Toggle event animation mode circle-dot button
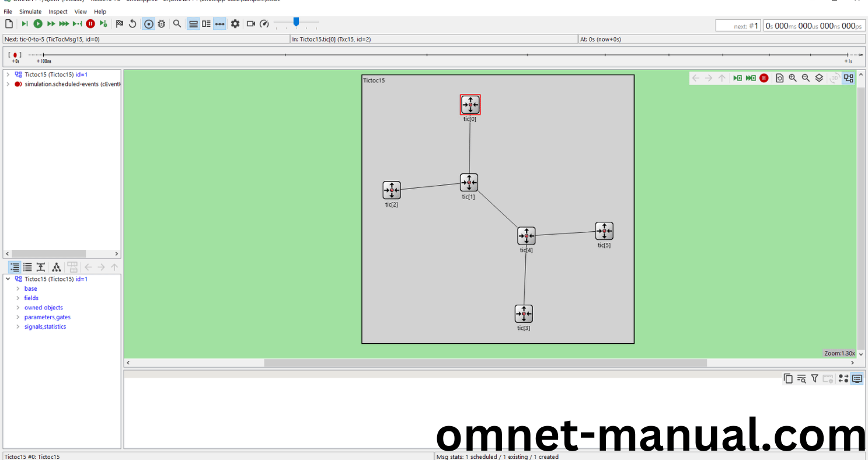The width and height of the screenshot is (868, 460). tap(149, 24)
